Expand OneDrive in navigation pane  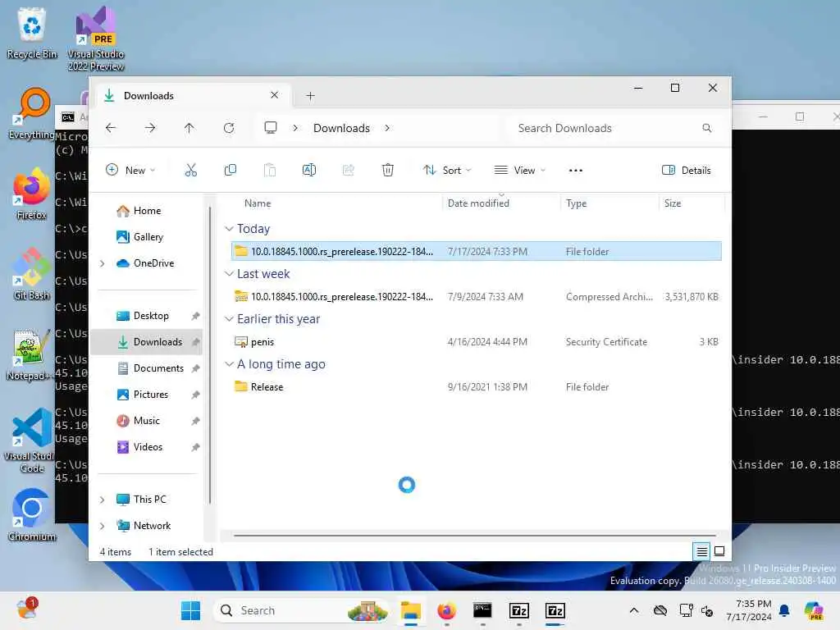tap(103, 263)
